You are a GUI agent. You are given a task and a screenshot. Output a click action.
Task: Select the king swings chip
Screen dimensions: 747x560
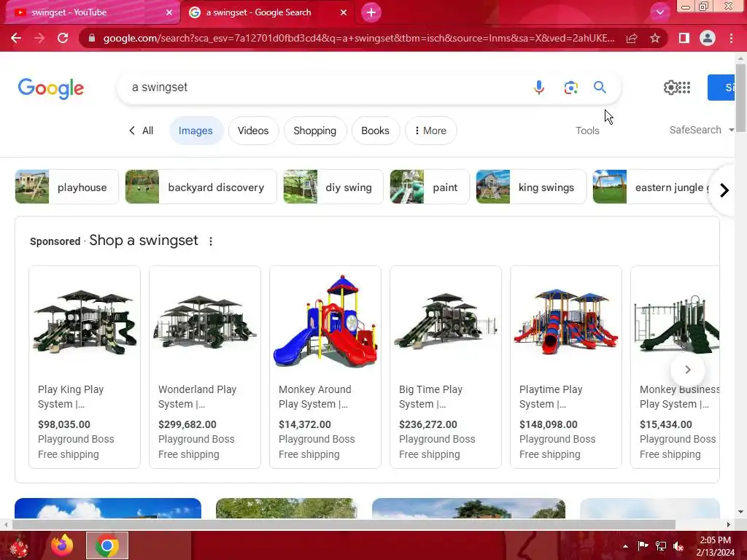531,187
